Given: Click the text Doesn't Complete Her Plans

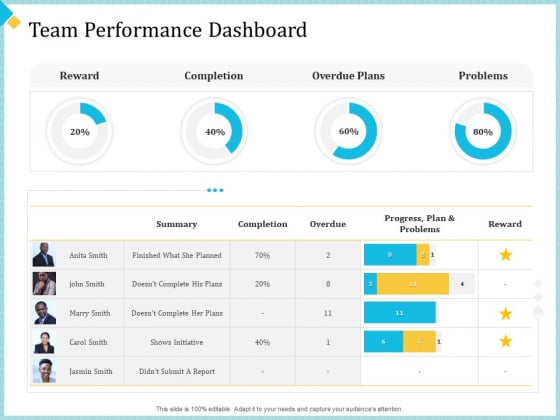Looking at the screenshot, I should tap(177, 313).
